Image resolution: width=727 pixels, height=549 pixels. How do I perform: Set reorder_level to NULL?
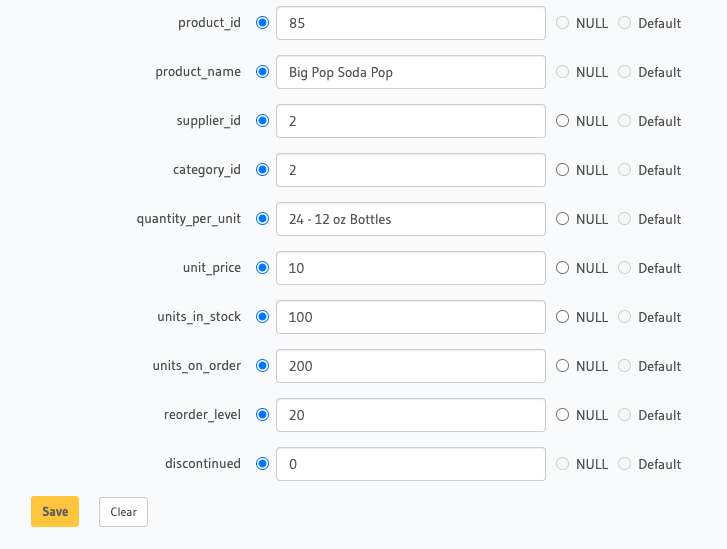click(562, 415)
